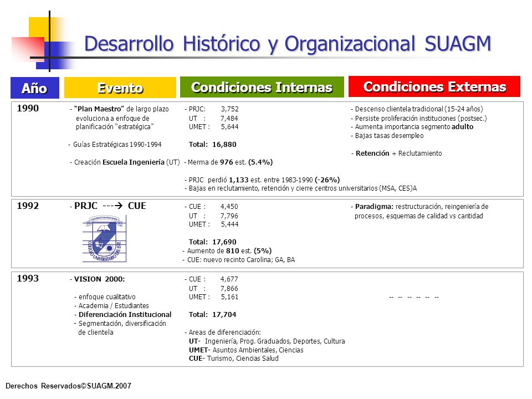Select the green Condiciones Internas header
The height and width of the screenshot is (399, 532).
tap(262, 87)
